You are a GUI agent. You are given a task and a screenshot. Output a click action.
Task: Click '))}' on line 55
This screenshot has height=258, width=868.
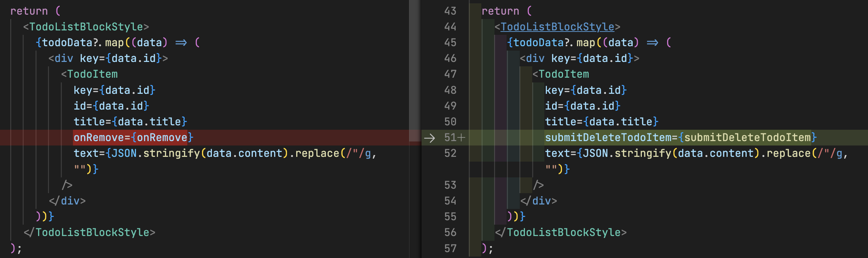(x=516, y=217)
